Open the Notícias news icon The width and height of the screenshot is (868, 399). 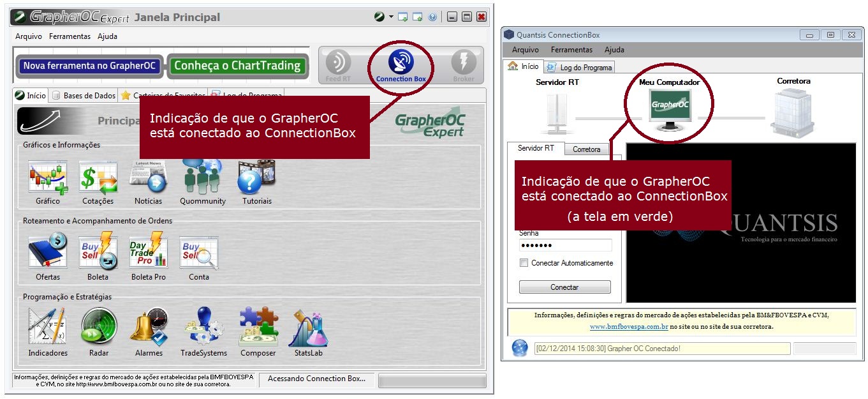pos(149,177)
